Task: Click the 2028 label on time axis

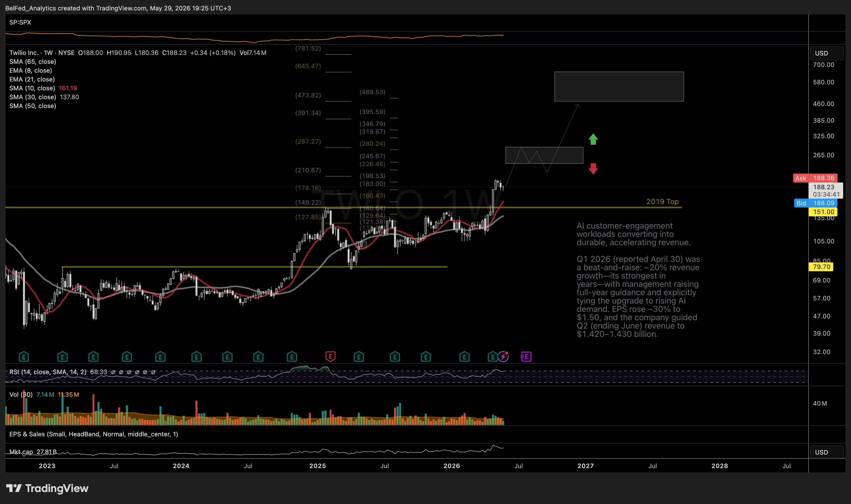Action: pyautogui.click(x=720, y=466)
